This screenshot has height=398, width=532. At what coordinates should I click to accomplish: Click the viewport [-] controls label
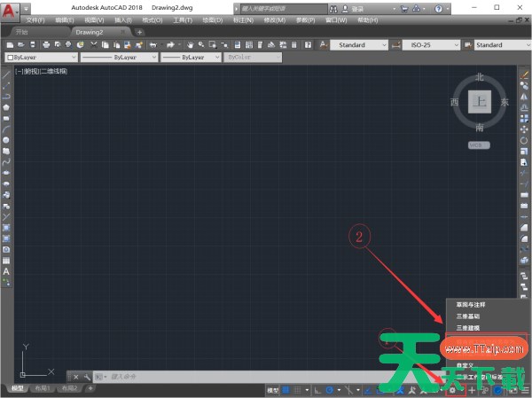(19, 71)
